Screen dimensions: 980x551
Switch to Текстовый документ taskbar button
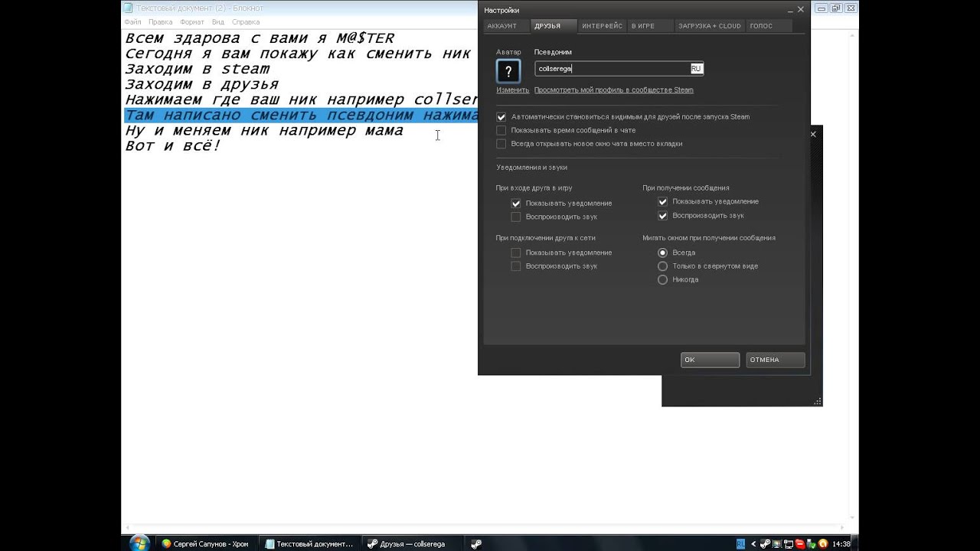(309, 543)
